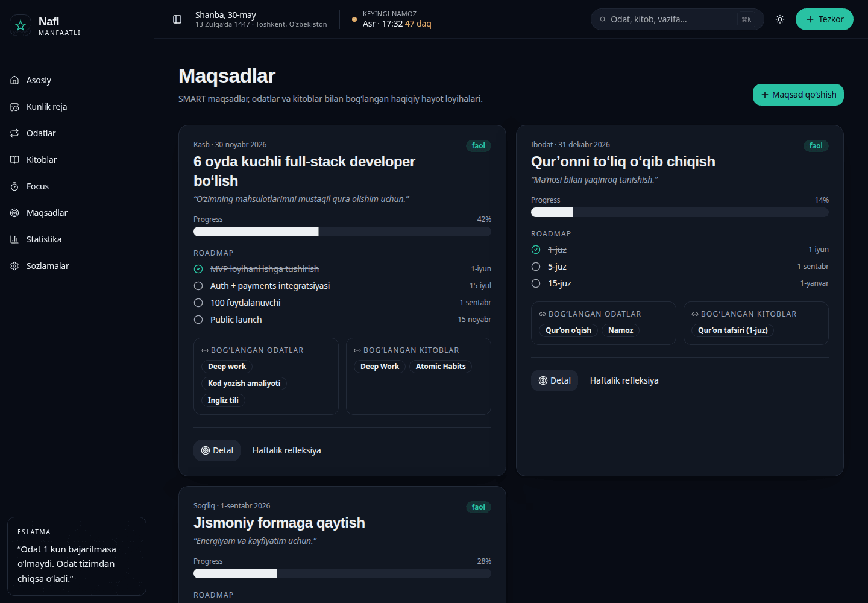This screenshot has height=603, width=868.
Task: Click the Focus timer icon
Action: [x=14, y=186]
